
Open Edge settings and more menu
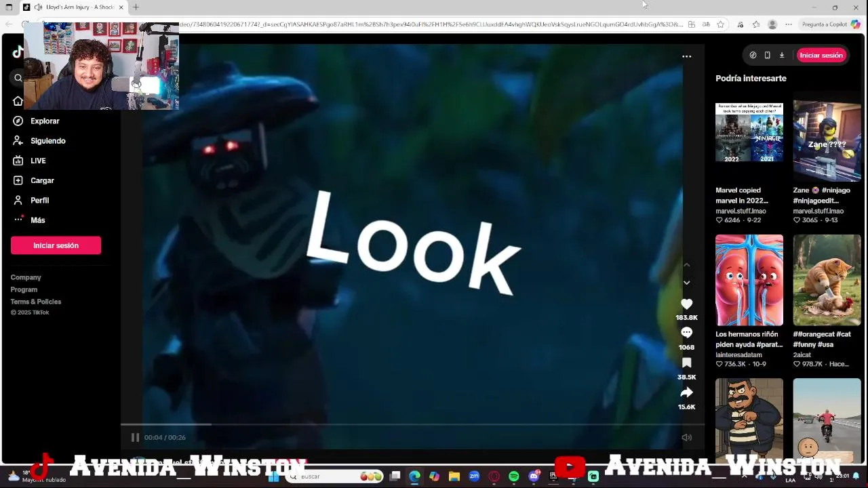click(788, 24)
